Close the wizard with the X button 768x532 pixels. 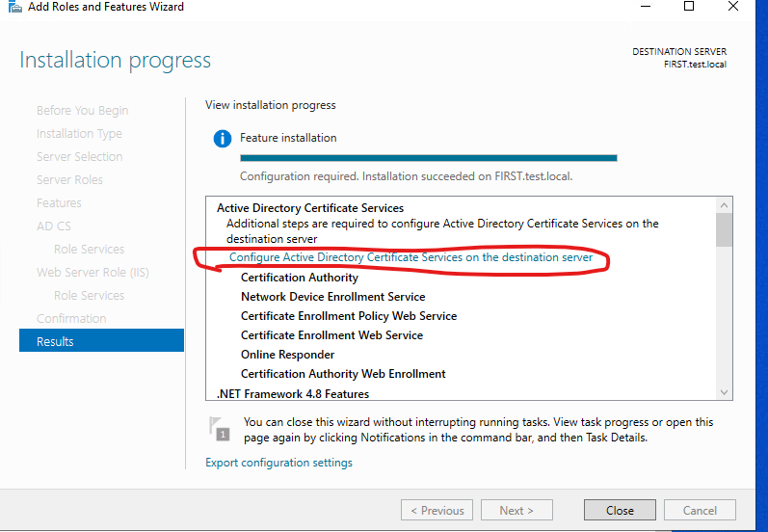[x=732, y=7]
